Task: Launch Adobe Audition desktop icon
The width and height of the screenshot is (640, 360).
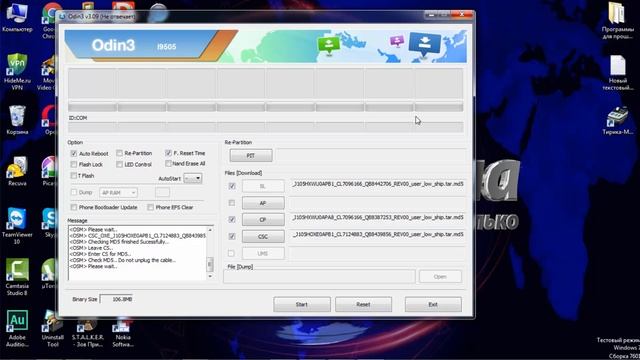Action: tap(17, 328)
